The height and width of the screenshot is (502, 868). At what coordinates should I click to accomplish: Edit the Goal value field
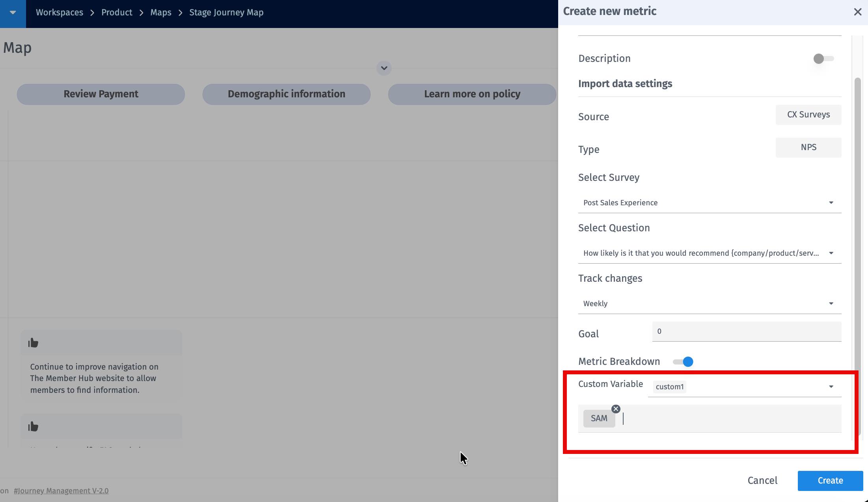pos(745,331)
